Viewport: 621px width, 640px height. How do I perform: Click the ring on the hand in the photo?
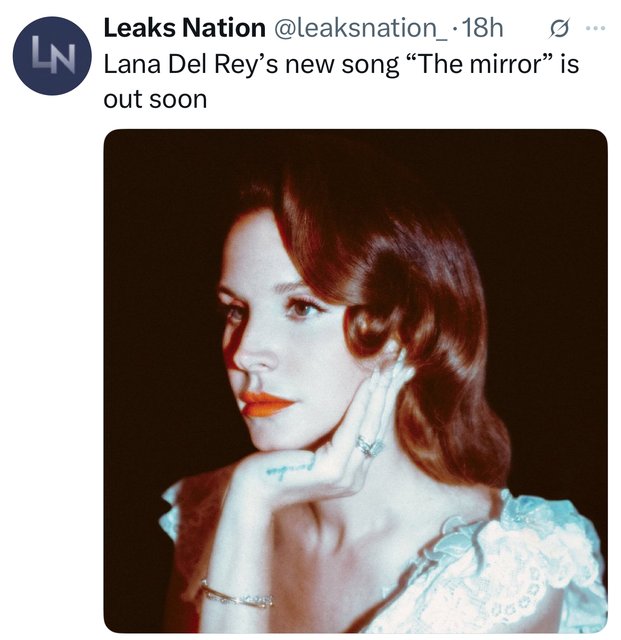370,446
